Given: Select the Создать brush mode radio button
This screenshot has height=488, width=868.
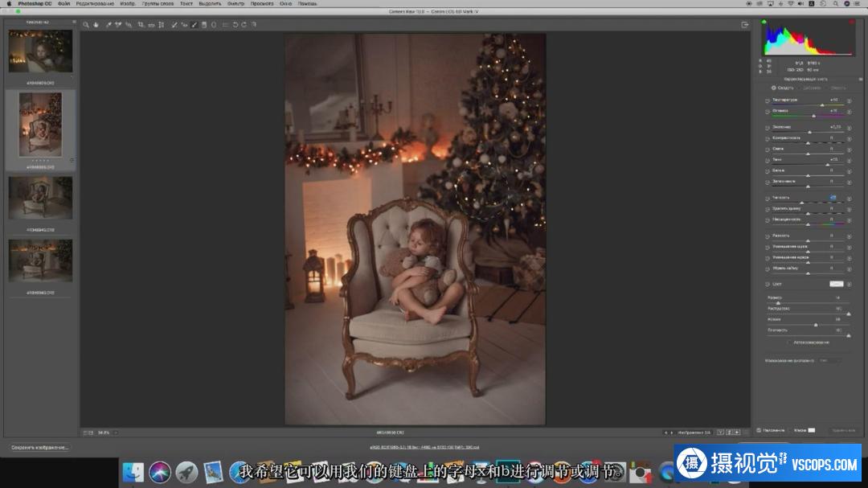Looking at the screenshot, I should (773, 88).
